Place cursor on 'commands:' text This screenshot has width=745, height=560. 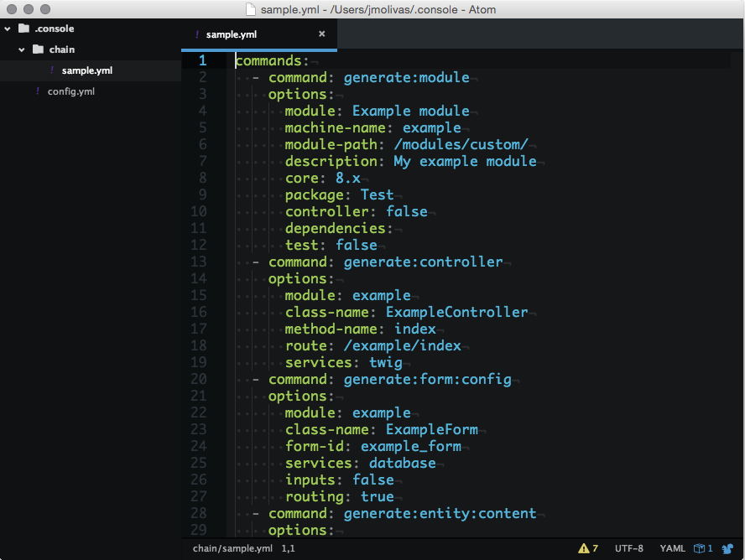273,61
